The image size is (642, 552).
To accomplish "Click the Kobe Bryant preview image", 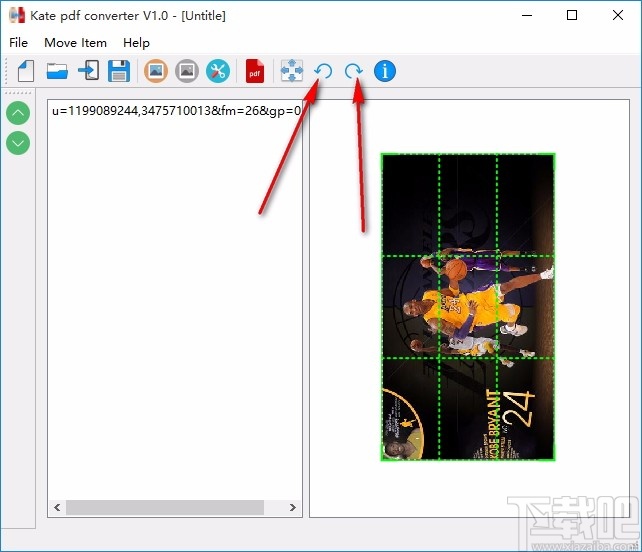I will pos(468,307).
